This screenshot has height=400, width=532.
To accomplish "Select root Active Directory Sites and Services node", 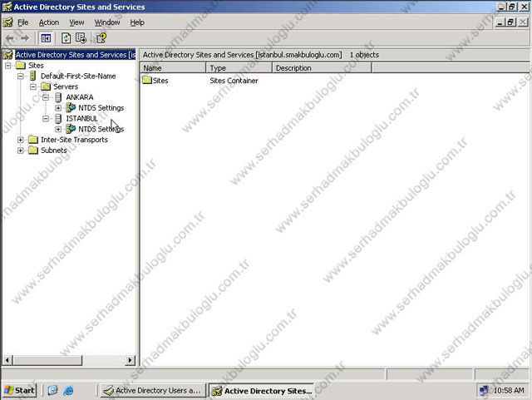I will [76, 55].
